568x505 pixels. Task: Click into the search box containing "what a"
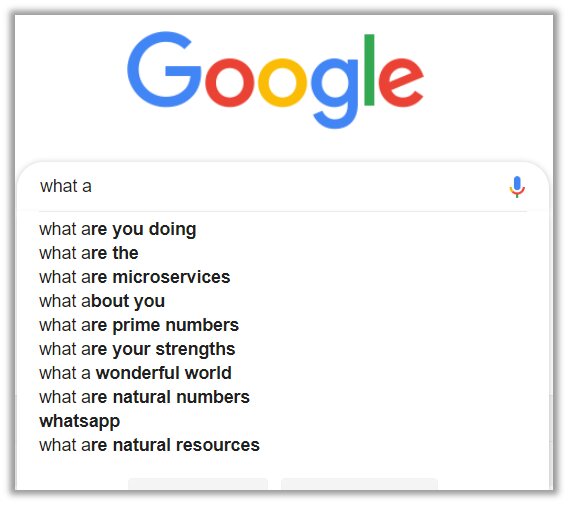[268, 187]
